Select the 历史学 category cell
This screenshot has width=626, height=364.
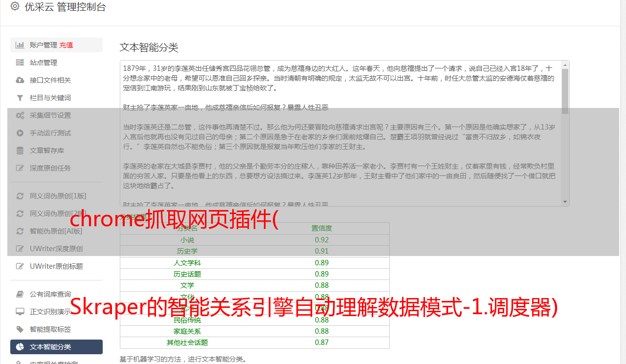(x=187, y=251)
